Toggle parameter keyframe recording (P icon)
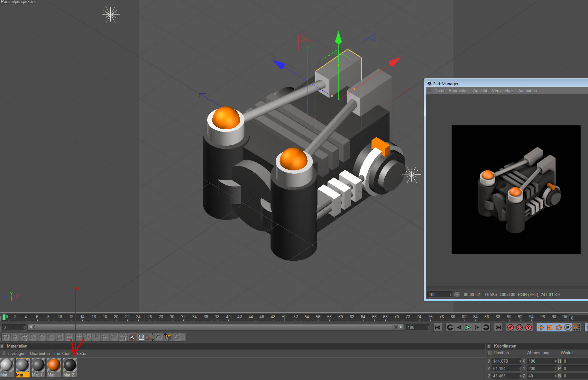The width and height of the screenshot is (588, 380). pyautogui.click(x=568, y=327)
